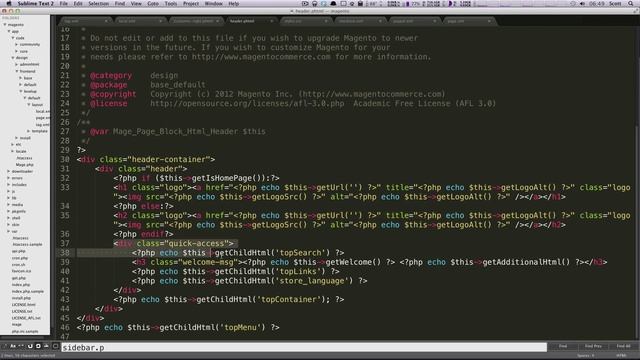Image resolution: width=640 pixels, height=360 pixels.
Task: Toggle case sensitive 'Aa' find option
Action: coord(13,346)
